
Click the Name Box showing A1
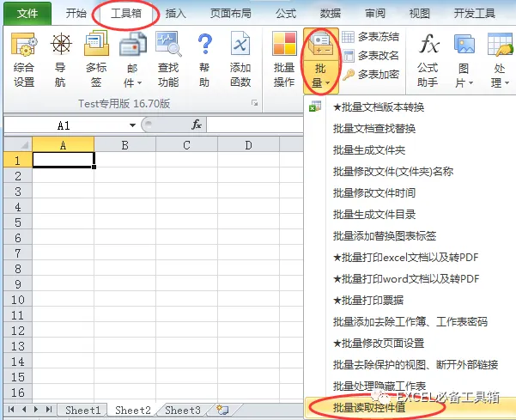click(64, 125)
